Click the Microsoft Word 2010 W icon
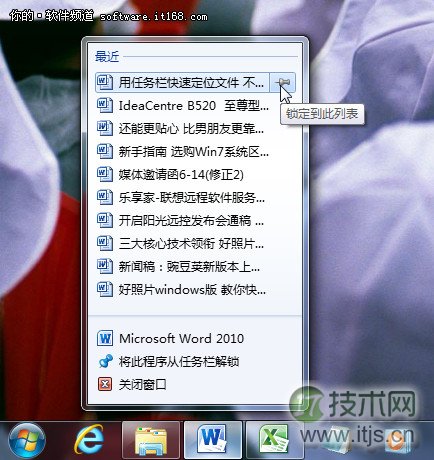Screen dimensions: 434x460 coord(105,339)
